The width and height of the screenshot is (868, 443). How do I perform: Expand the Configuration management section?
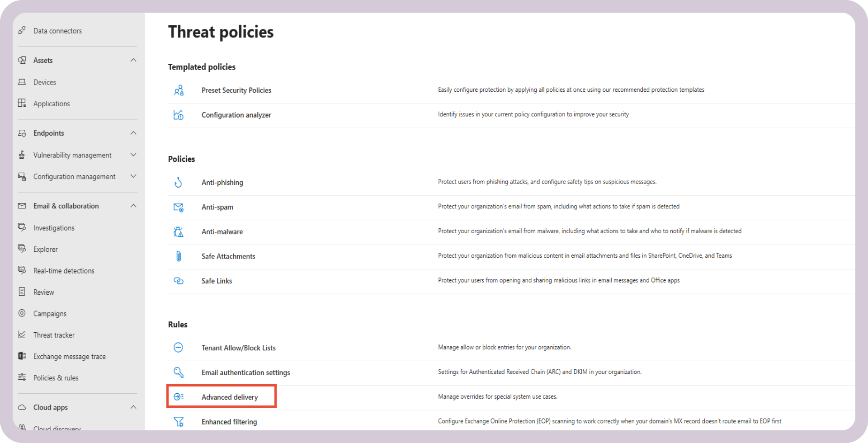(x=133, y=176)
